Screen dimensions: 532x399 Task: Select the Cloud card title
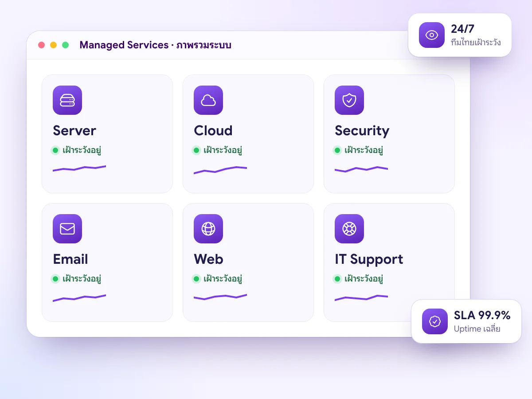click(213, 131)
